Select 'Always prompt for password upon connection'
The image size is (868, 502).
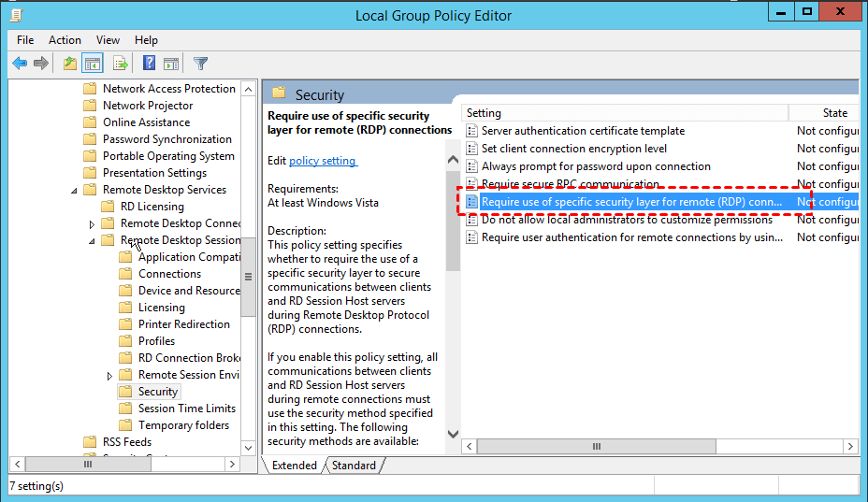[x=596, y=166]
